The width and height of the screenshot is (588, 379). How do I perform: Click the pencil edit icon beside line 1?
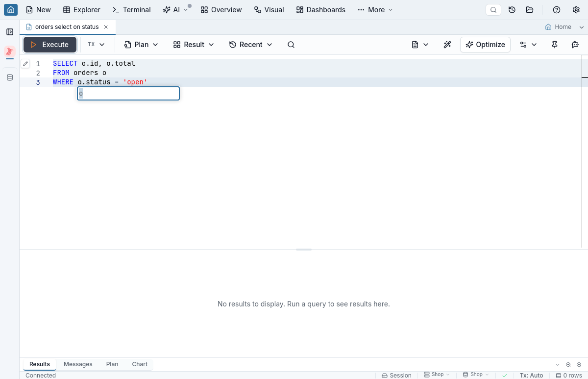[x=25, y=64]
